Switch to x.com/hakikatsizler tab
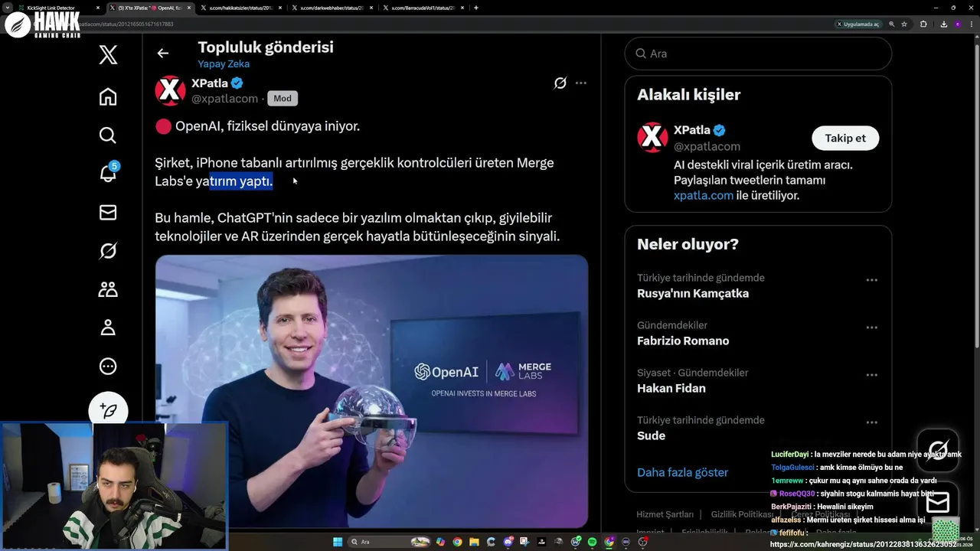 point(241,8)
